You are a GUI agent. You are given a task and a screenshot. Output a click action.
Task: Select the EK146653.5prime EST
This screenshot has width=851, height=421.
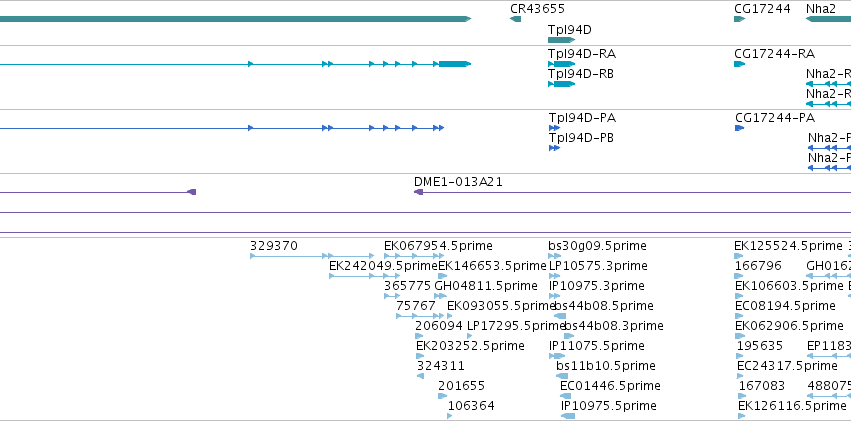click(x=442, y=276)
